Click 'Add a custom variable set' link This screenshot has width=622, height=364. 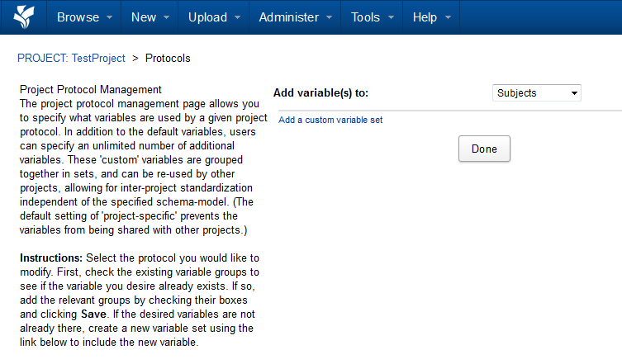click(330, 120)
